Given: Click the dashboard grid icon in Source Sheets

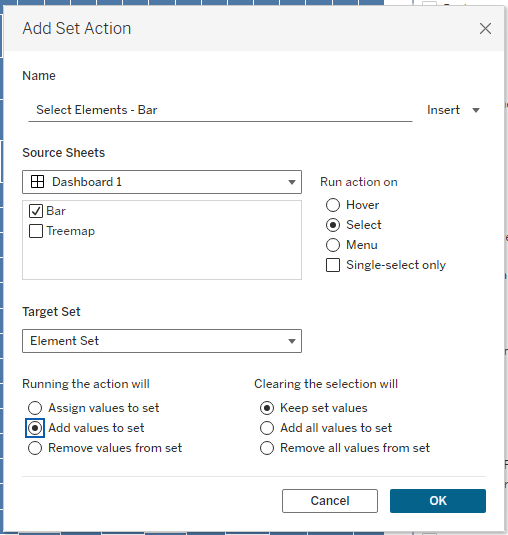Looking at the screenshot, I should (x=37, y=182).
